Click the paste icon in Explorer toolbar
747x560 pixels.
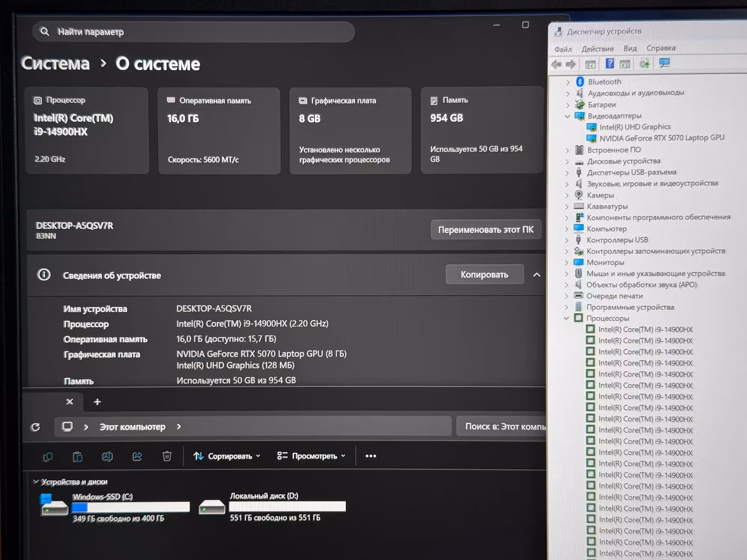[77, 456]
